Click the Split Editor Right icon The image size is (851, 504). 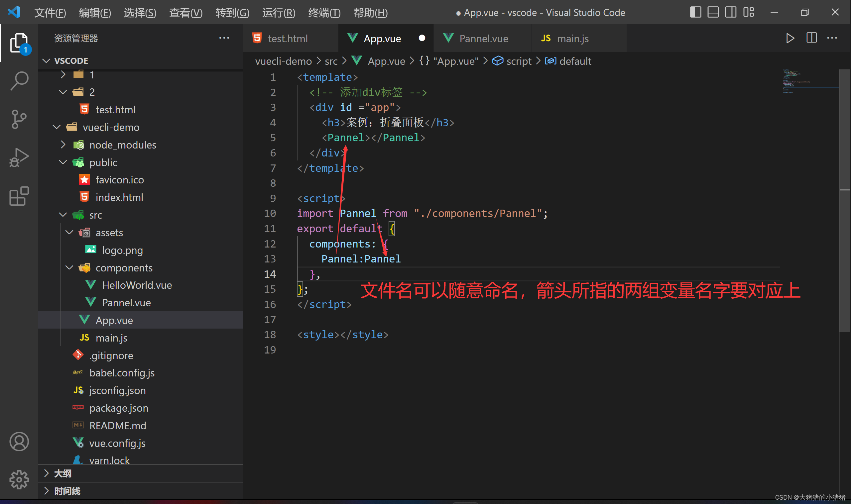coord(811,38)
